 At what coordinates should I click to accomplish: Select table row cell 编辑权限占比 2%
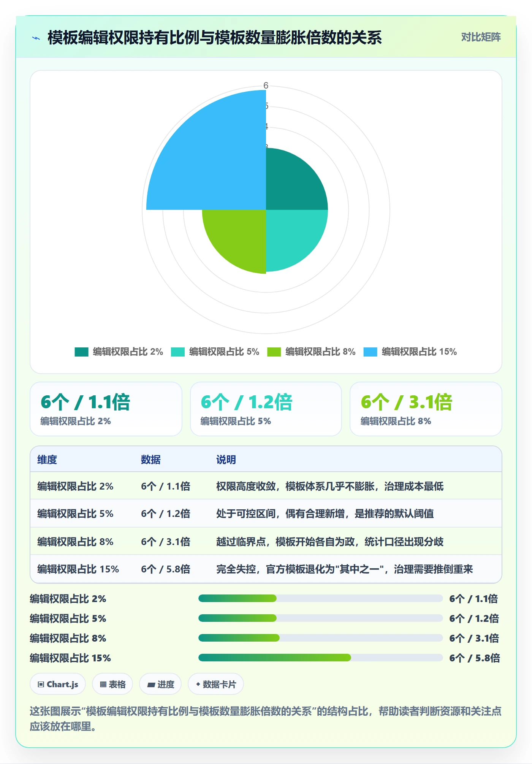75,486
